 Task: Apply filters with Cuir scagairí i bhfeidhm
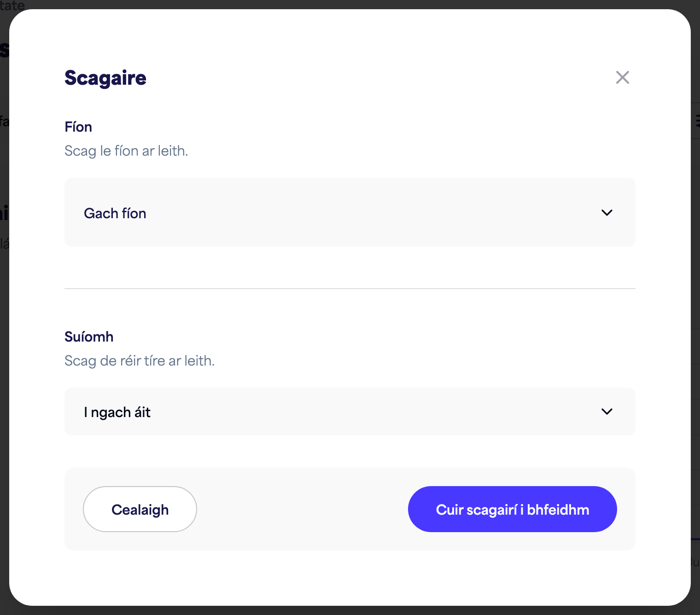click(512, 509)
